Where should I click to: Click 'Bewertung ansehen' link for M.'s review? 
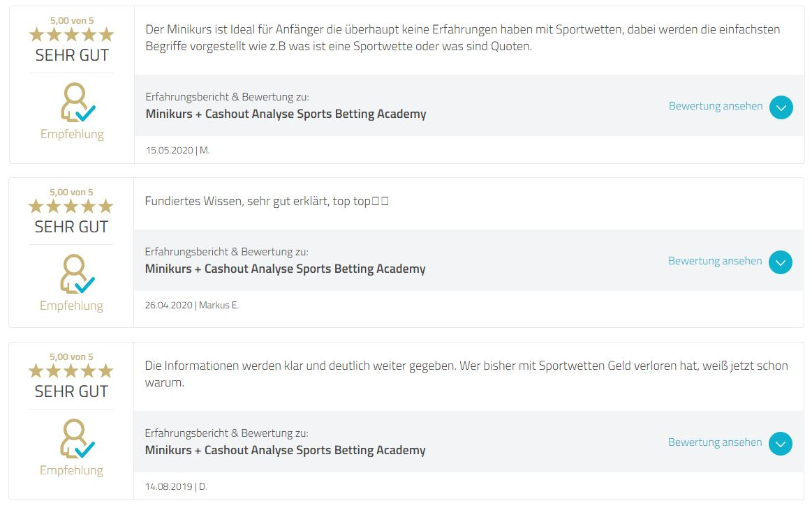716,106
